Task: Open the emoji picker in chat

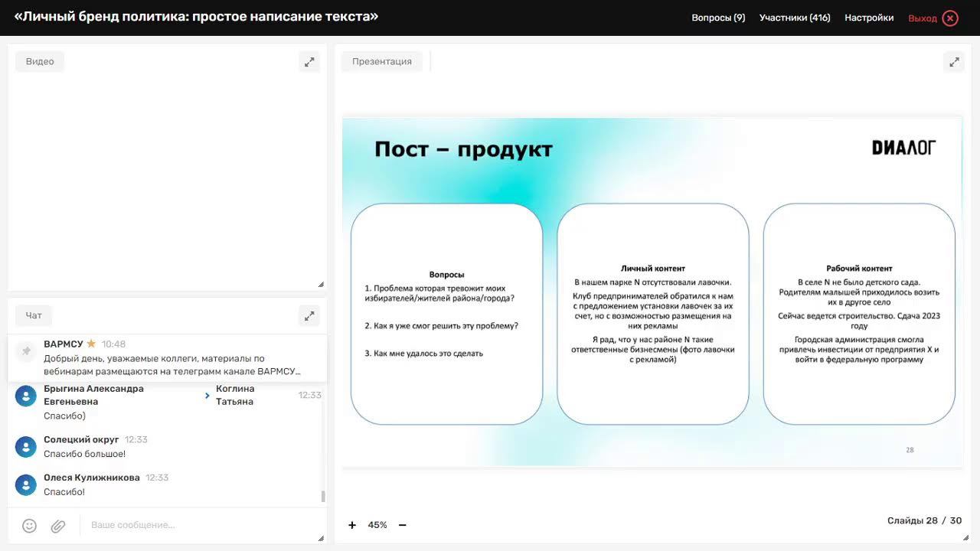Action: [x=29, y=526]
